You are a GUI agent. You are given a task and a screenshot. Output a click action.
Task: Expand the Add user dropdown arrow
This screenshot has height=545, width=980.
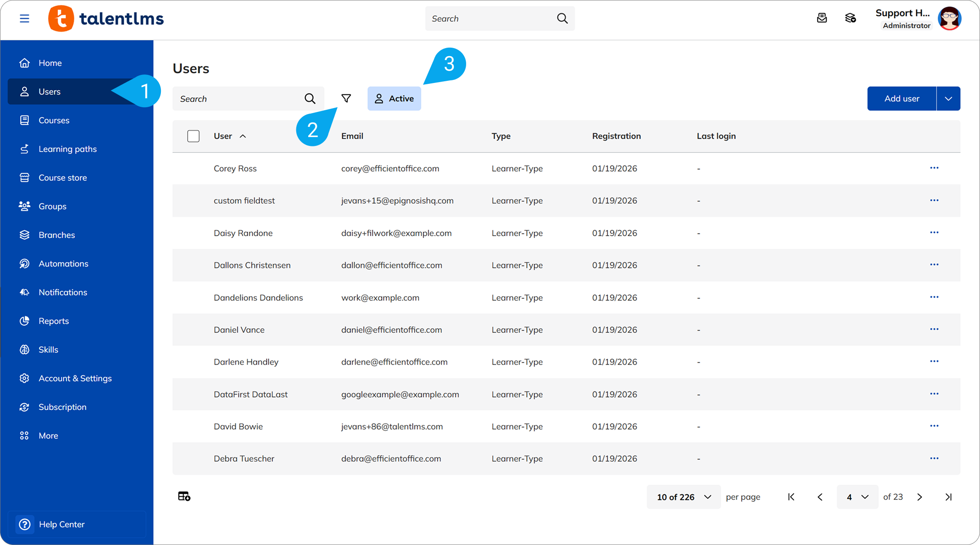coord(948,99)
